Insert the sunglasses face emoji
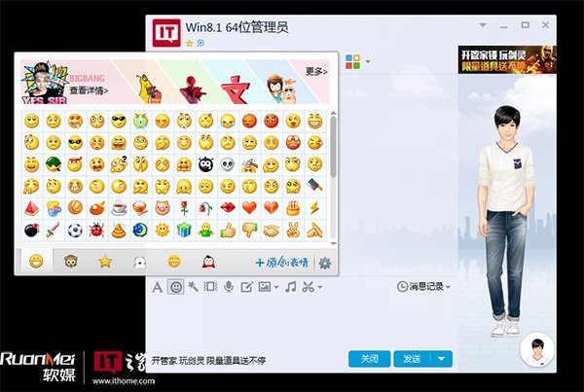The width and height of the screenshot is (584, 392). pyautogui.click(x=119, y=121)
